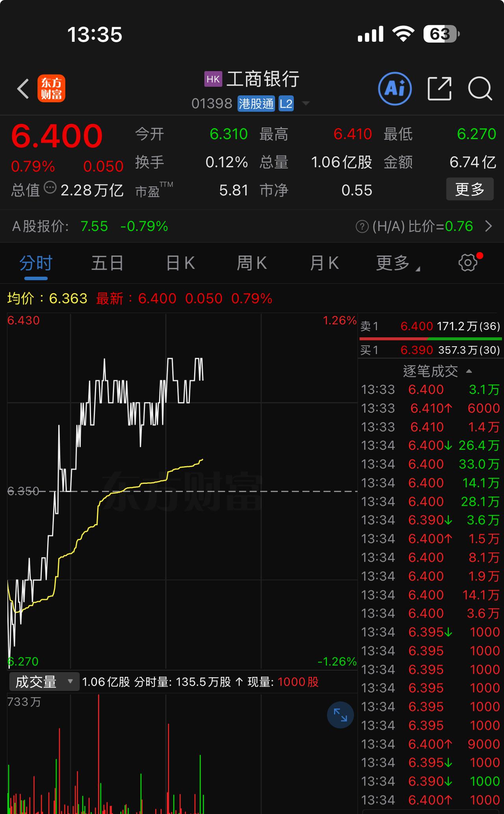Tap the back arrow
The image size is (504, 814).
point(23,88)
